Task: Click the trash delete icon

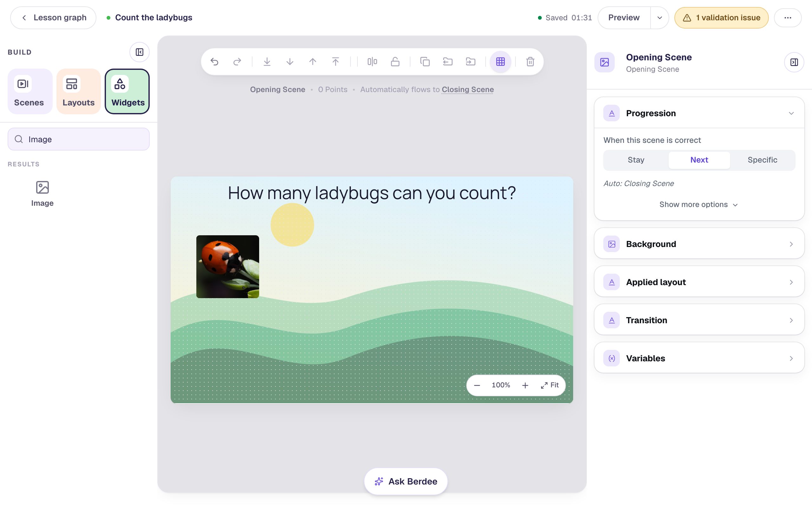Action: 530,62
